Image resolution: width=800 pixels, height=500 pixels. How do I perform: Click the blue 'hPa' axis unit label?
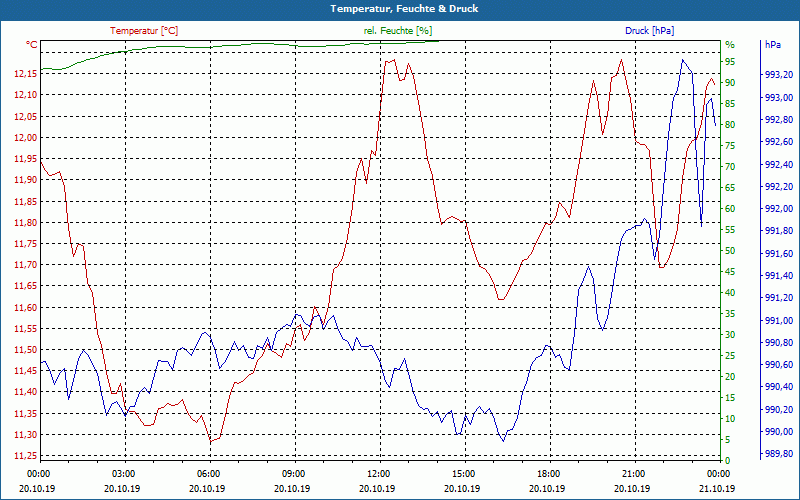[x=773, y=44]
